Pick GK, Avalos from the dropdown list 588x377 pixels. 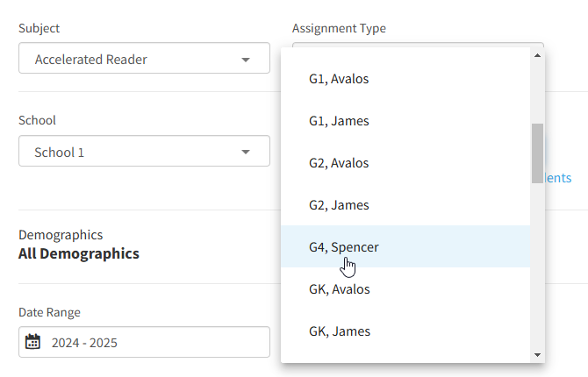pos(405,289)
